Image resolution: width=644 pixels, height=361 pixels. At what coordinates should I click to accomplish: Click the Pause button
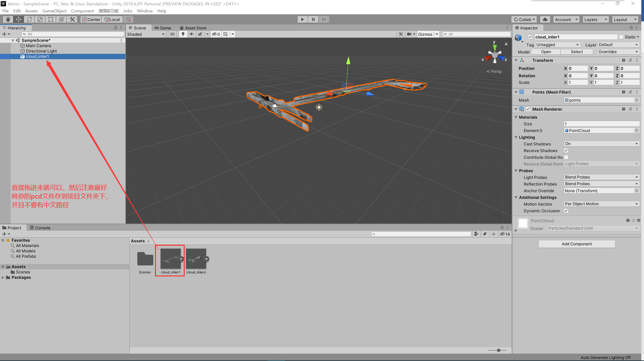(x=313, y=19)
